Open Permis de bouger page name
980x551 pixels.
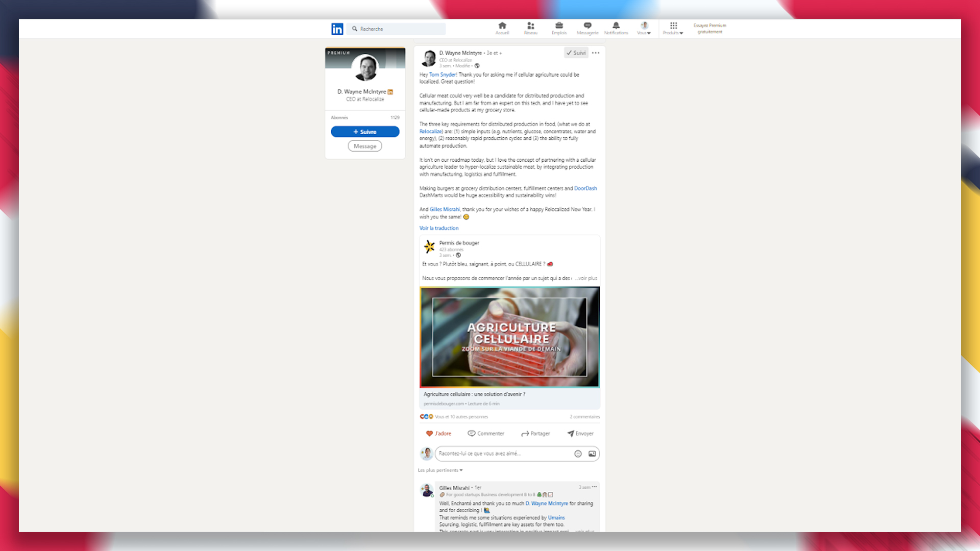point(459,243)
